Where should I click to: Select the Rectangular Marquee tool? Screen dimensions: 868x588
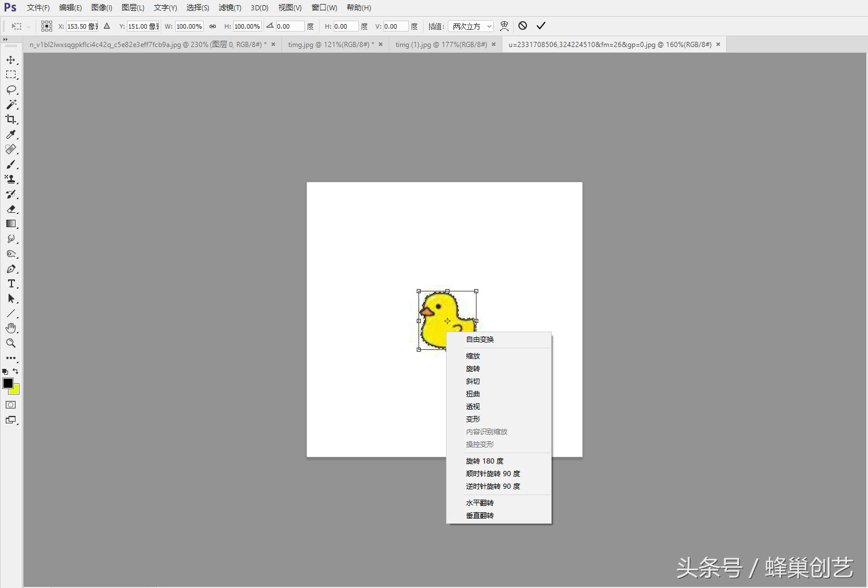[11, 74]
